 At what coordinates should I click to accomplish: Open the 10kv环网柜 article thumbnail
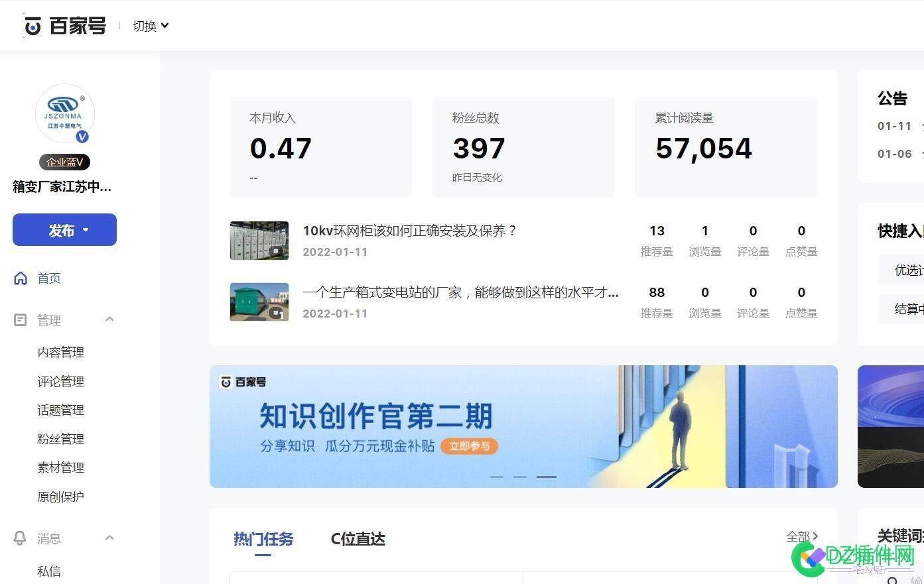[x=259, y=241]
